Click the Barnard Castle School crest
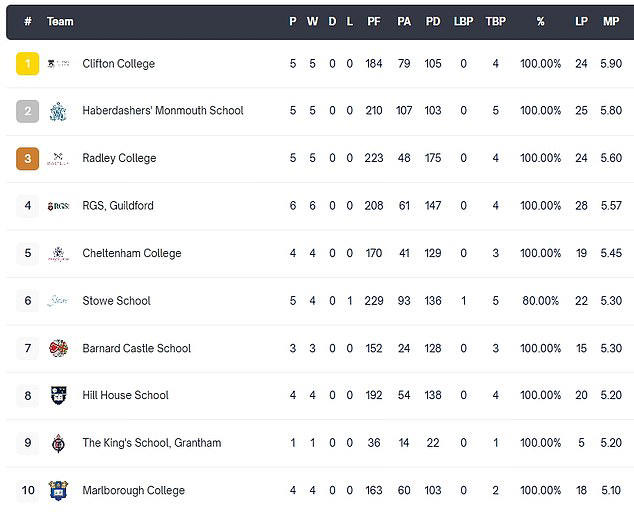The image size is (634, 515). [x=58, y=348]
